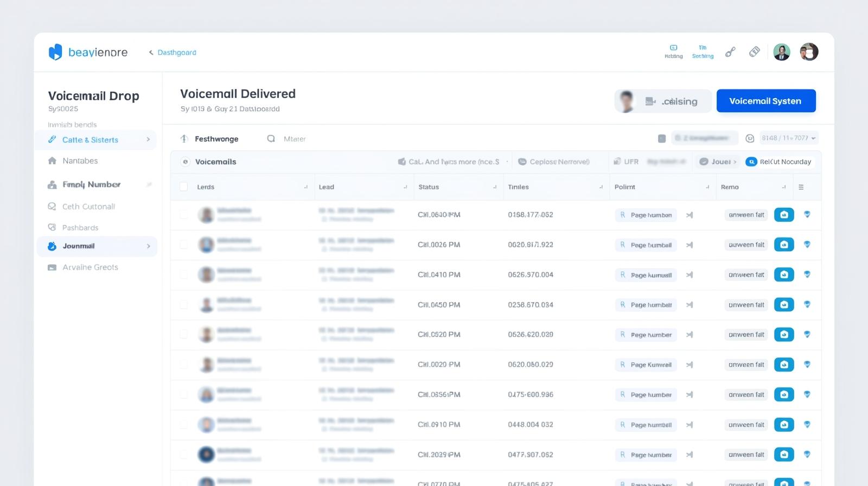Tick checkbox in row 0258.670.034

[x=183, y=305]
